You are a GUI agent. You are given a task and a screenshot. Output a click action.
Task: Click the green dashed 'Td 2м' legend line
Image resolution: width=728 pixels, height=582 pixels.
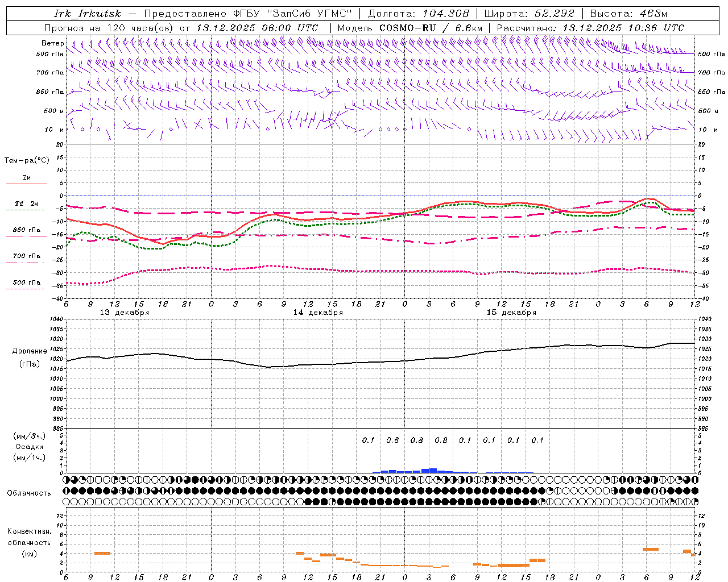coord(25,210)
